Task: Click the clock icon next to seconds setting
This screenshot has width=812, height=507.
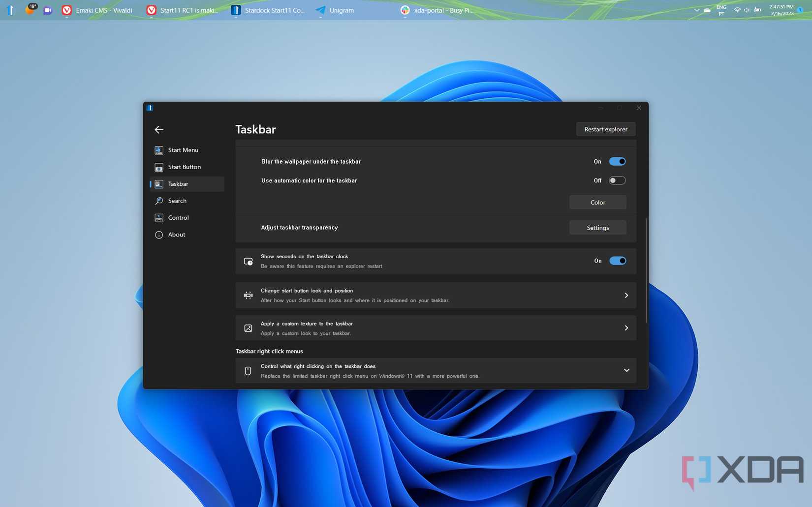Action: [248, 261]
